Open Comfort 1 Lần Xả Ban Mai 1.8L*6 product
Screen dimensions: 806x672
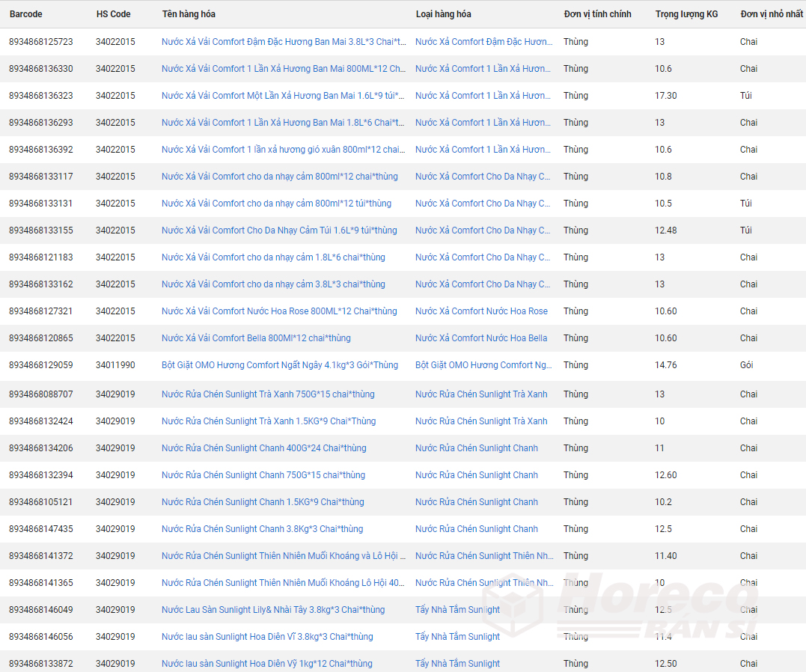pyautogui.click(x=283, y=123)
